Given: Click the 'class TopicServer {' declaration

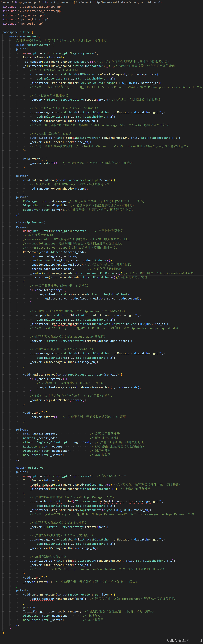Looking at the screenshot, I should 32,468.
